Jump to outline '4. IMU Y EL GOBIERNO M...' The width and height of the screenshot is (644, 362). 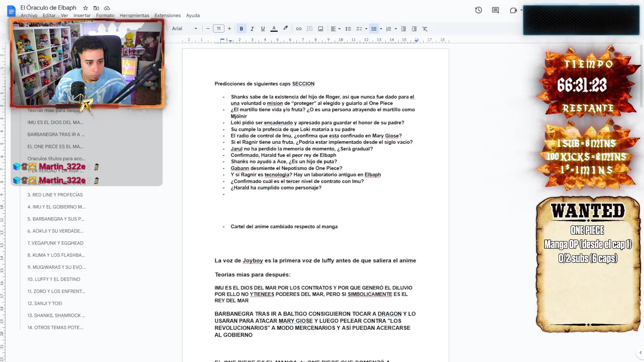coord(56,207)
